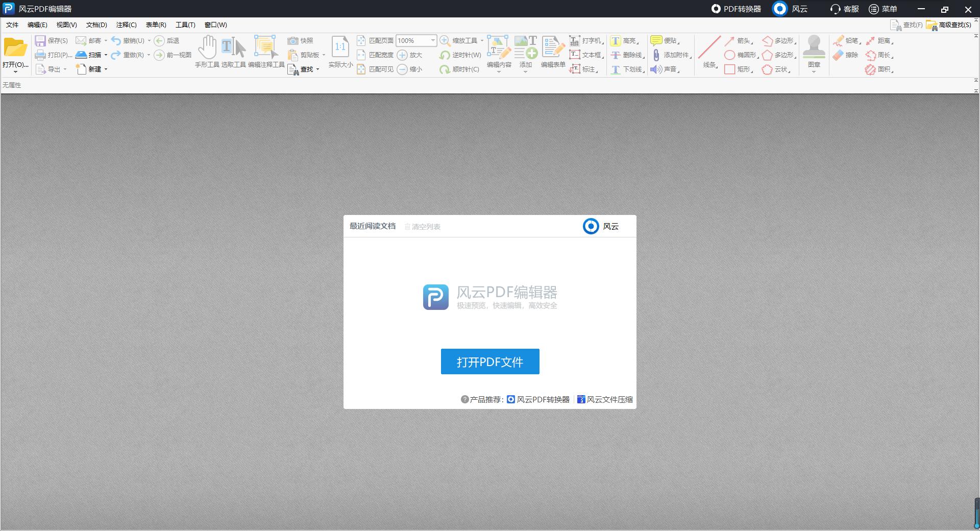Image resolution: width=980 pixels, height=531 pixels.
Task: Add a Sticky Note (便贴)
Action: (x=665, y=41)
